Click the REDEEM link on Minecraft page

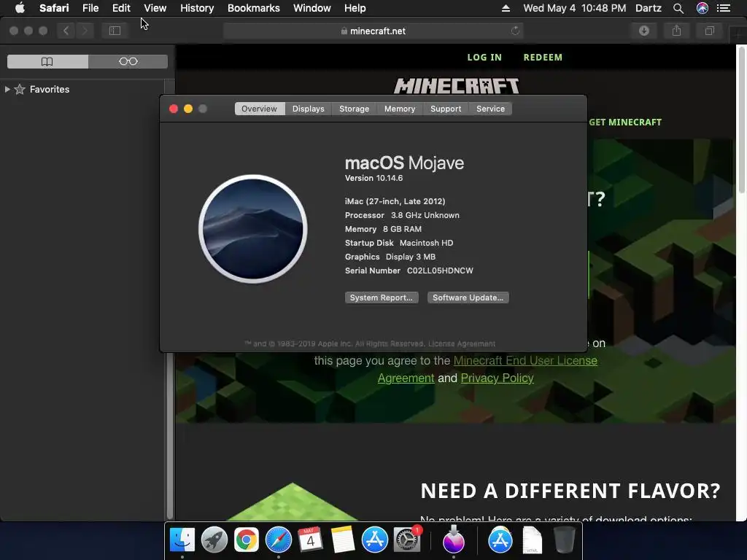(543, 57)
